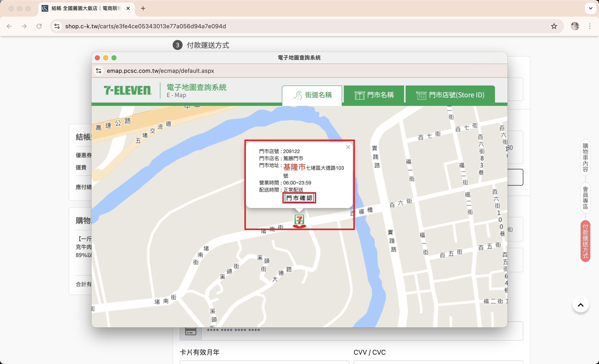Close the 結帳 全國麗園大飯店 tab
This screenshot has height=364, width=599.
[128, 8]
